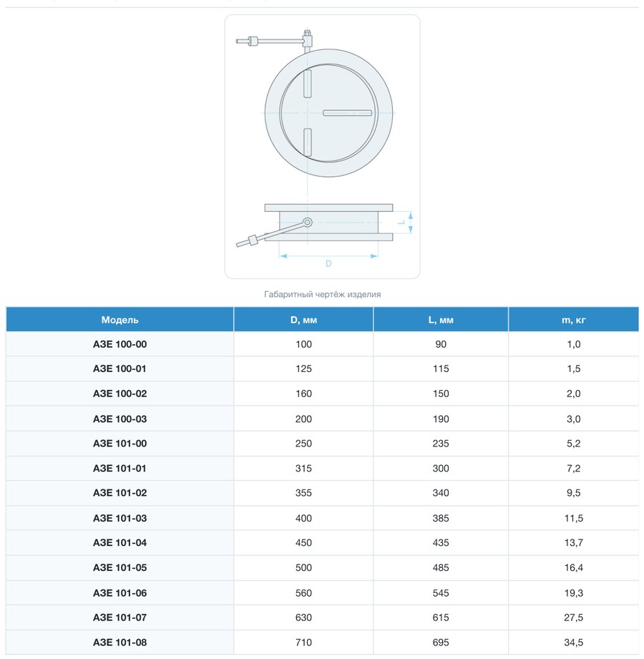This screenshot has width=644, height=659.
Task: Select model cell 'АЗЕ 101-07'
Action: pyautogui.click(x=119, y=617)
